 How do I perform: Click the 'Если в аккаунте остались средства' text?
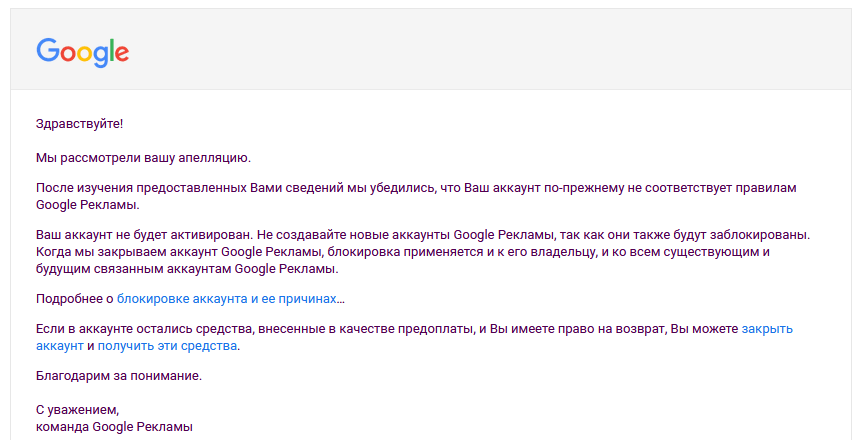tap(145, 329)
